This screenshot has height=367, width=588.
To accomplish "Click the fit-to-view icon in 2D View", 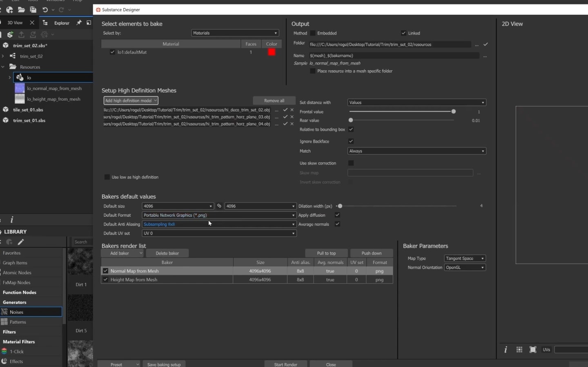I will tap(533, 349).
